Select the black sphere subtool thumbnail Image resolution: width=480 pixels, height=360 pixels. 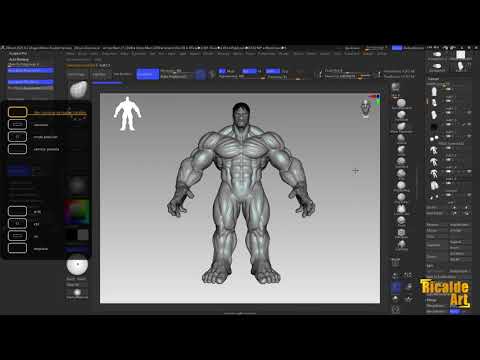(434, 127)
